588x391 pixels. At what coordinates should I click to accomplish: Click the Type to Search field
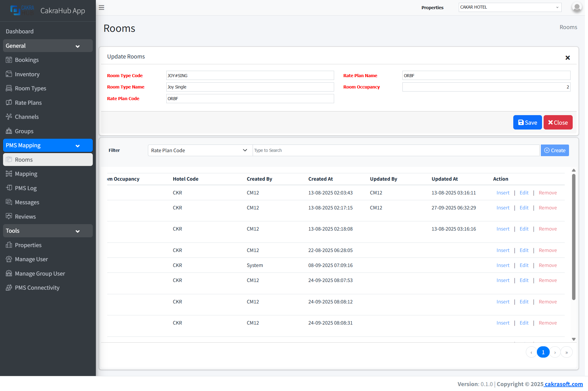click(x=396, y=150)
